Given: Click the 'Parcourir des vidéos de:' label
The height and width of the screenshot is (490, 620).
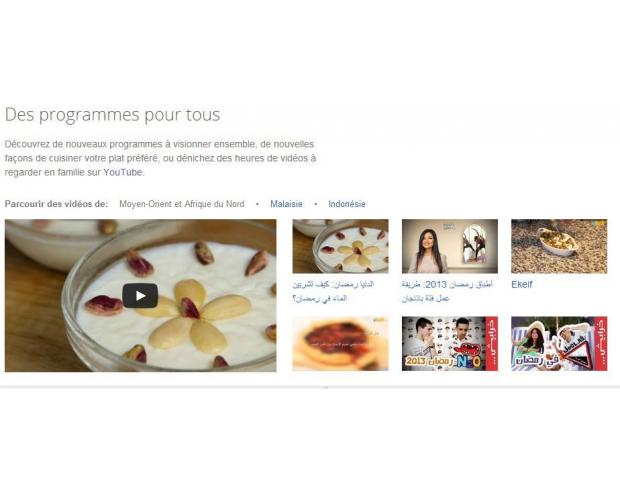Looking at the screenshot, I should click(x=56, y=204).
